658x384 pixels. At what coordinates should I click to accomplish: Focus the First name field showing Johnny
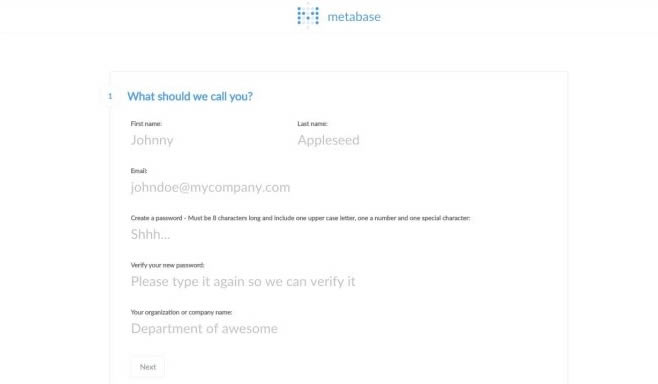click(x=210, y=140)
